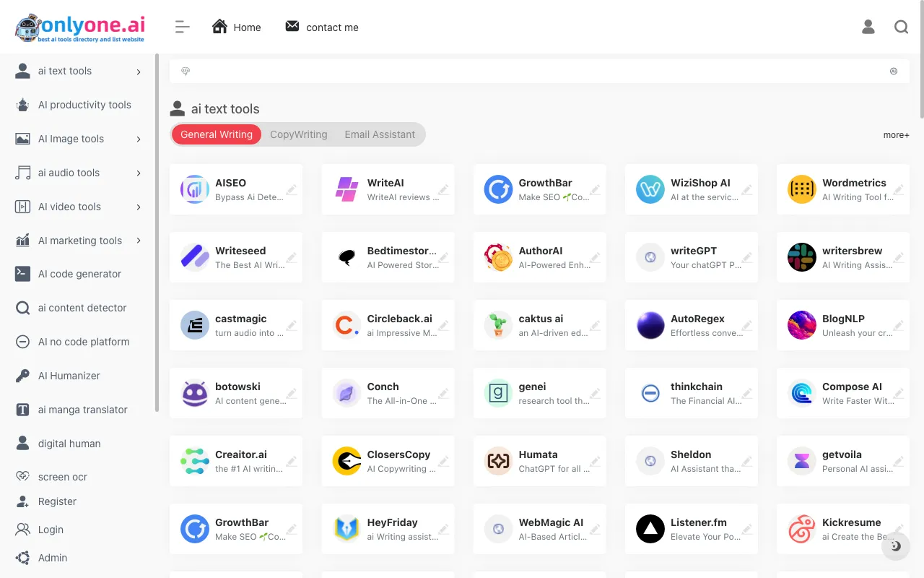
Task: Click the Compose AI tool title
Action: pyautogui.click(x=852, y=387)
